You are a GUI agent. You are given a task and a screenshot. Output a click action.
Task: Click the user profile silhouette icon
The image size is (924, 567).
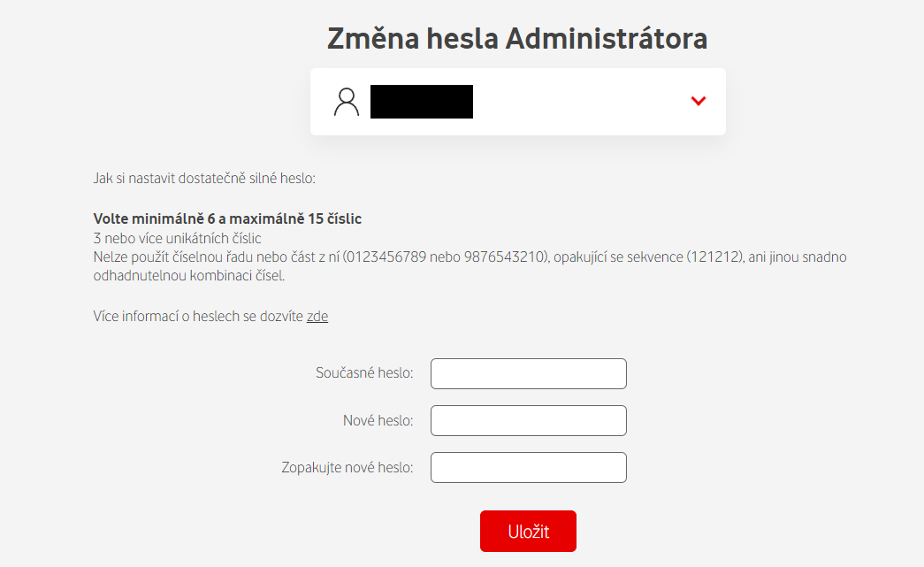pyautogui.click(x=347, y=102)
